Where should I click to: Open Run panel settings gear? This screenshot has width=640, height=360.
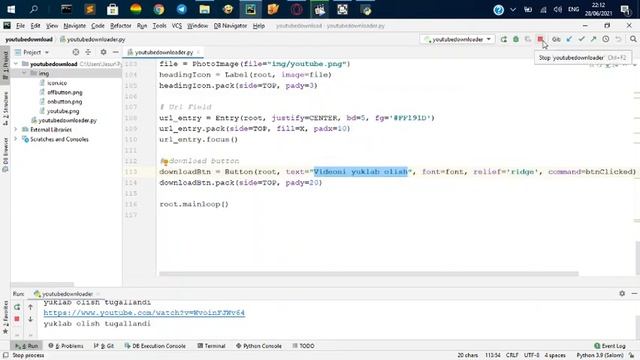pos(622,293)
